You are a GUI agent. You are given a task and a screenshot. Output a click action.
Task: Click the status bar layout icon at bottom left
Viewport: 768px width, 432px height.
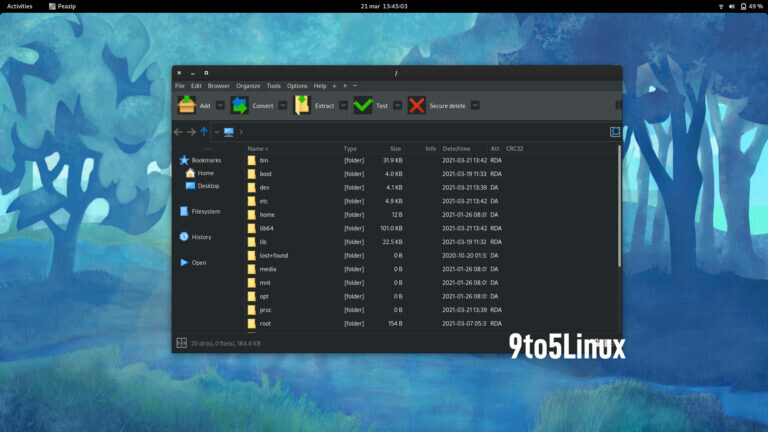pos(181,343)
